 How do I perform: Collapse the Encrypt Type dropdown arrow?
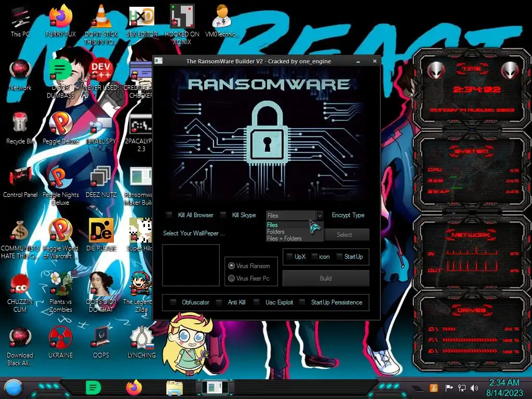pyautogui.click(x=320, y=216)
